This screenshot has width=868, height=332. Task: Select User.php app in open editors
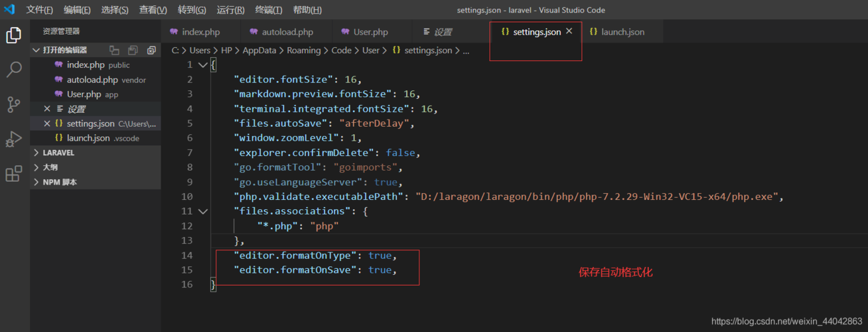96,94
